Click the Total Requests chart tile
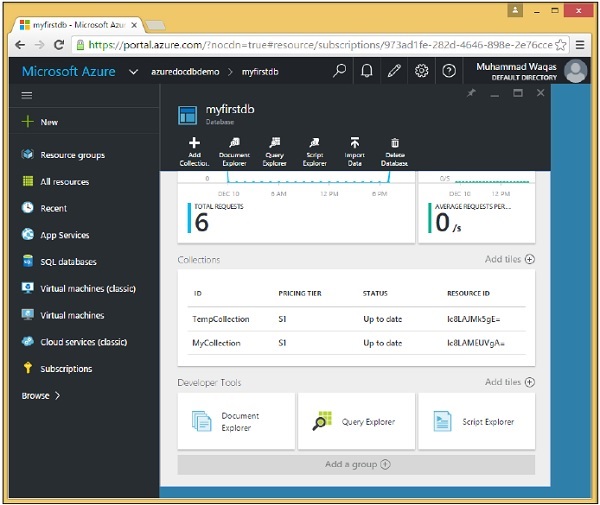 click(x=296, y=207)
